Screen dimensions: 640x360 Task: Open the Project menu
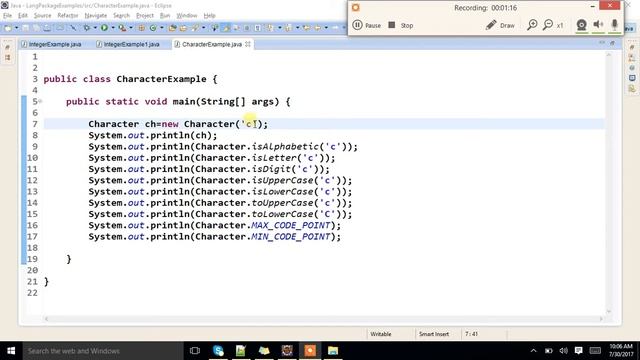(x=145, y=16)
